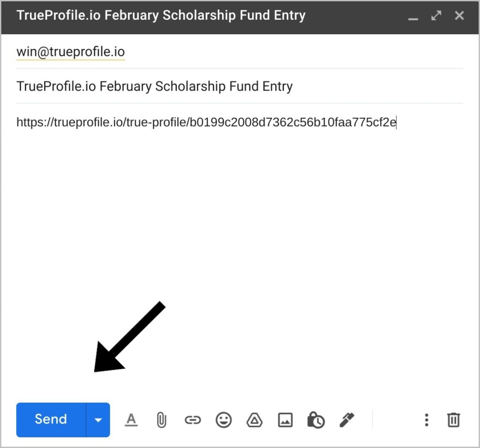Click the subject line field
This screenshot has height=448, width=480.
(240, 86)
